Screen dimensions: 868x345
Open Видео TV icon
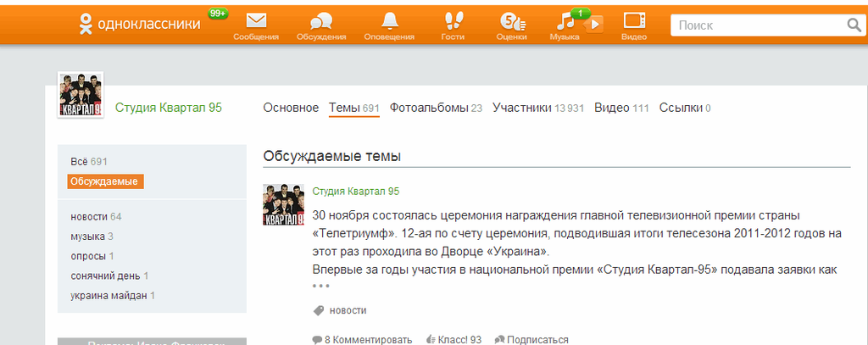point(634,21)
